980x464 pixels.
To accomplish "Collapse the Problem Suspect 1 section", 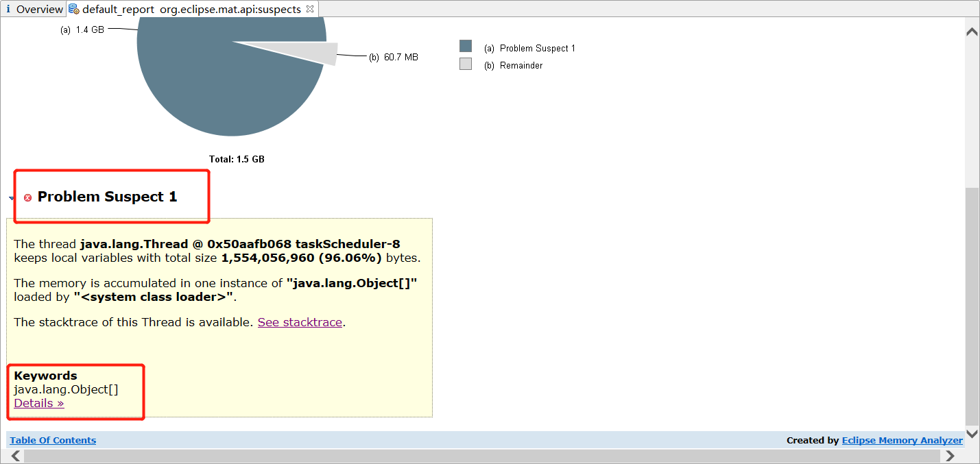I will point(11,198).
